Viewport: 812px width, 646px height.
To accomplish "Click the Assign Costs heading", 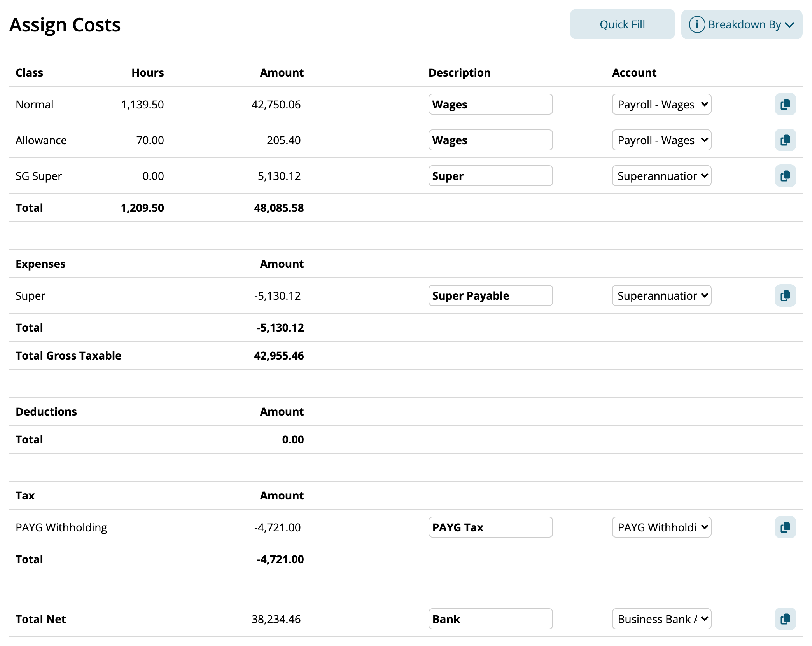I will point(65,25).
